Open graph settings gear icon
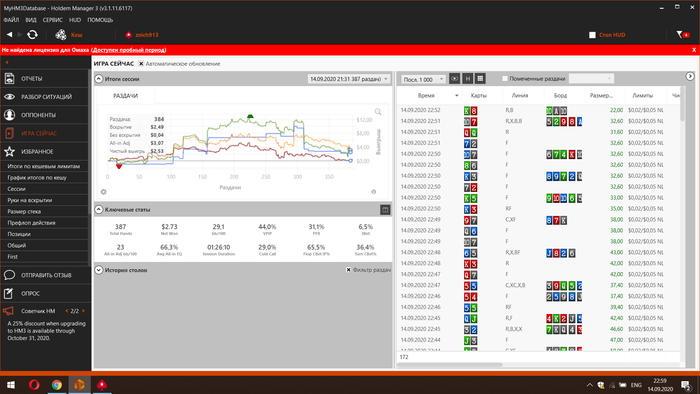Image resolution: width=700 pixels, height=394 pixels. click(104, 192)
